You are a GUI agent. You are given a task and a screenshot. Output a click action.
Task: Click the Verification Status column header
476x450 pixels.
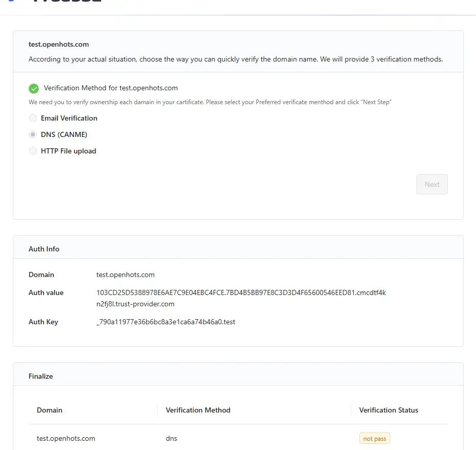coord(389,410)
